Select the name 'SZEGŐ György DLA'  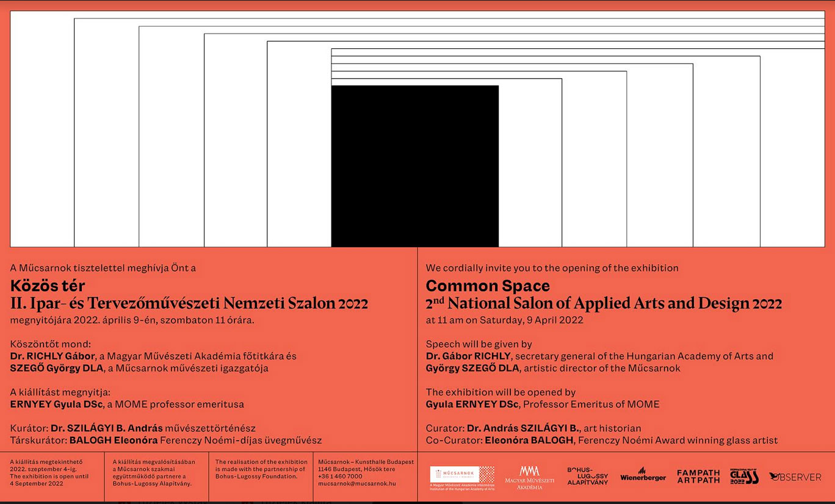click(57, 368)
